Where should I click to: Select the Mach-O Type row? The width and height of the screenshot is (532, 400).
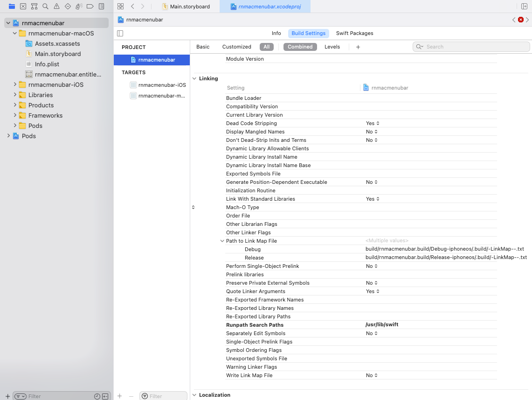coord(361,207)
